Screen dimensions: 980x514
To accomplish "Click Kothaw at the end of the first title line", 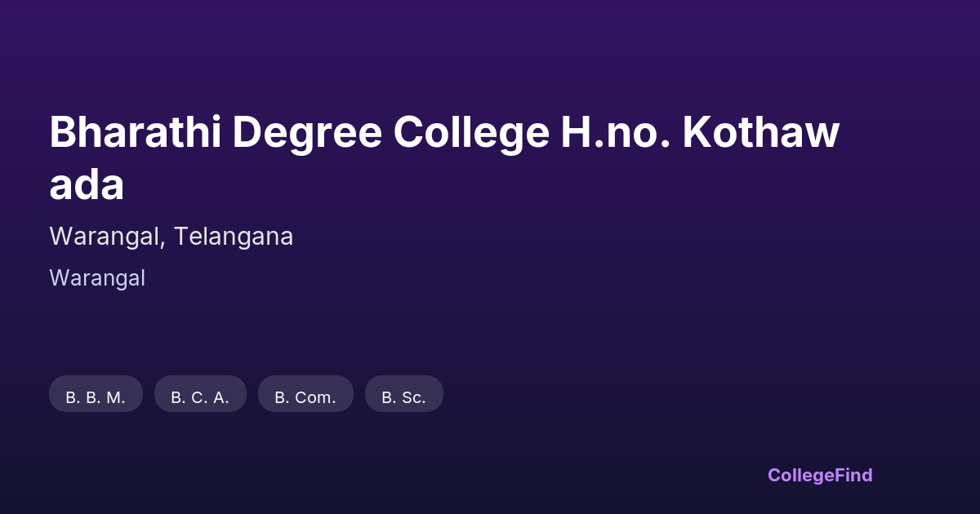I will point(761,132).
